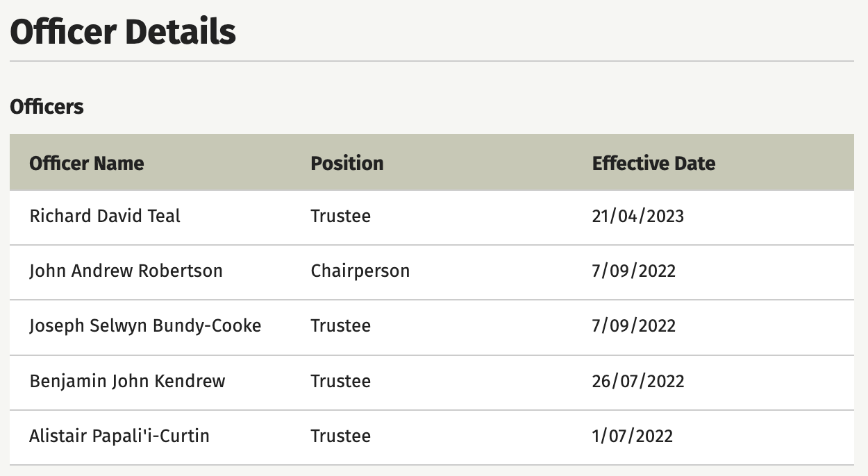Click effective date for Joseph Selwyn Bundy-Cooke
This screenshot has width=868, height=476.
634,325
